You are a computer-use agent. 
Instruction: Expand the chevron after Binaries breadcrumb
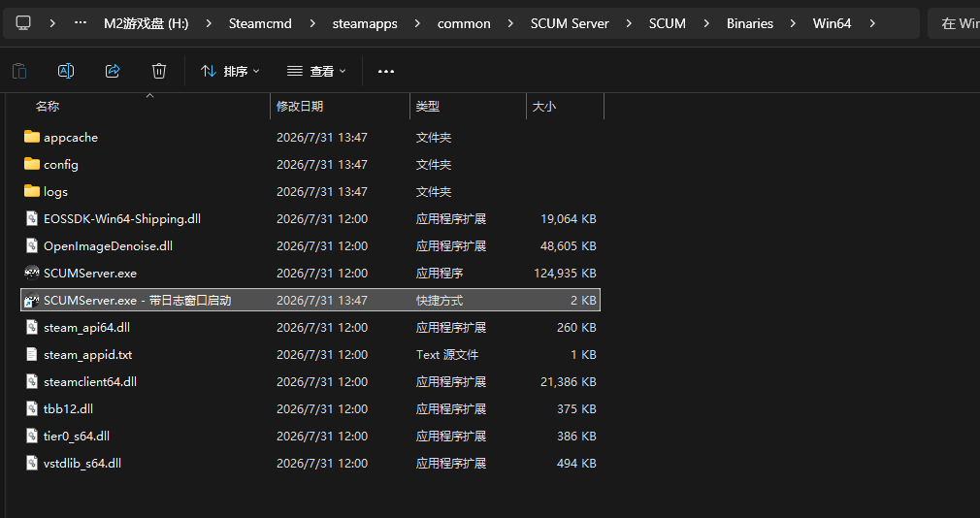tap(793, 23)
